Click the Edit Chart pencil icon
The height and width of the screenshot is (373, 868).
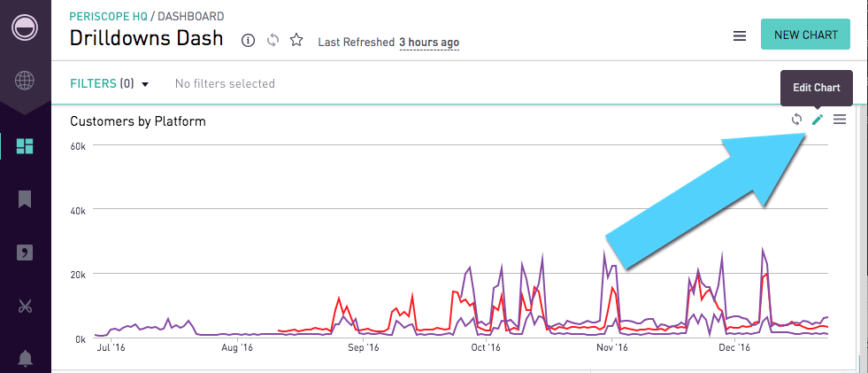pyautogui.click(x=818, y=120)
